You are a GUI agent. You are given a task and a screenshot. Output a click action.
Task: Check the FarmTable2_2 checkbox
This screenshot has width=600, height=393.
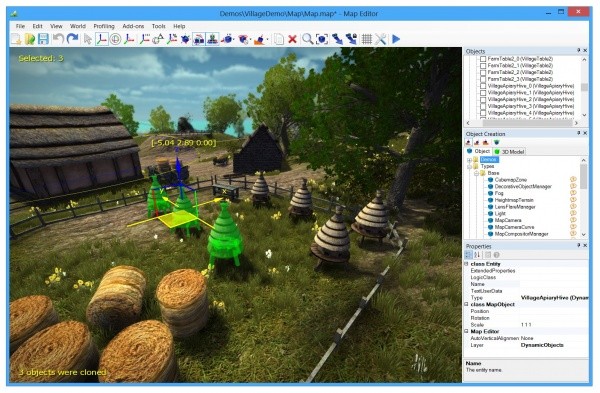483,72
